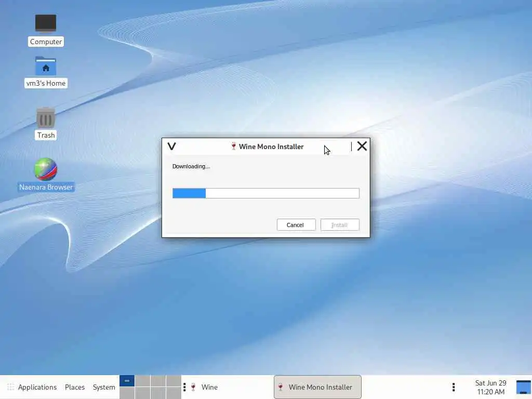Viewport: 532px width, 399px height.
Task: Open the date and time clock
Action: click(x=490, y=387)
